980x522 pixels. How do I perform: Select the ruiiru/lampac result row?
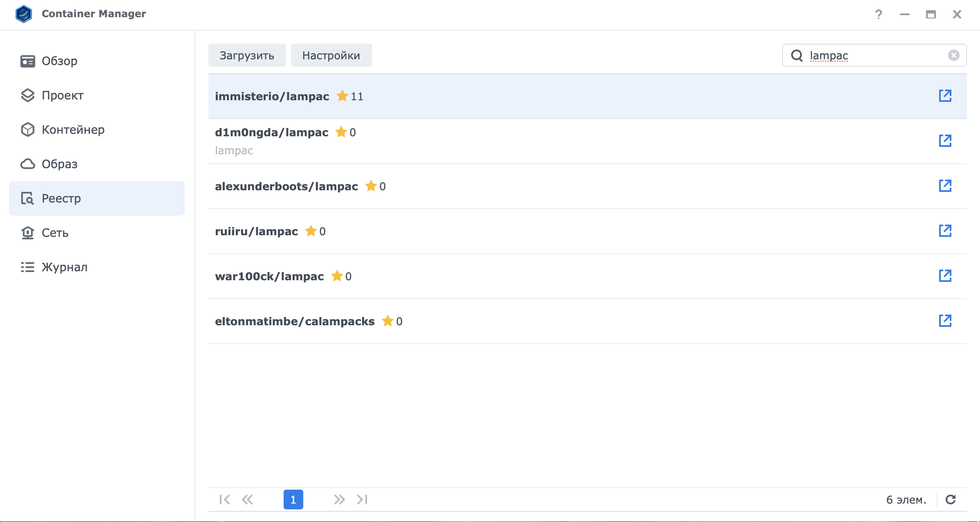point(526,231)
